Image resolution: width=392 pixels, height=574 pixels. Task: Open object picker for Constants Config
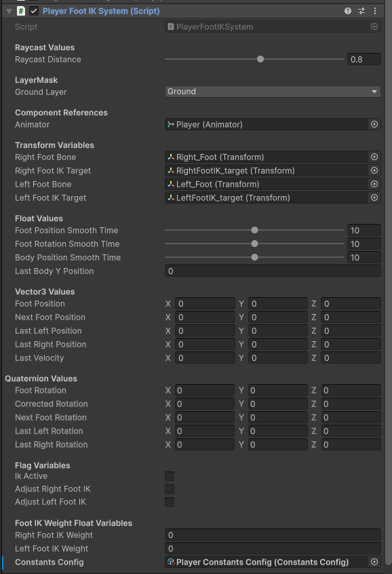coord(374,562)
